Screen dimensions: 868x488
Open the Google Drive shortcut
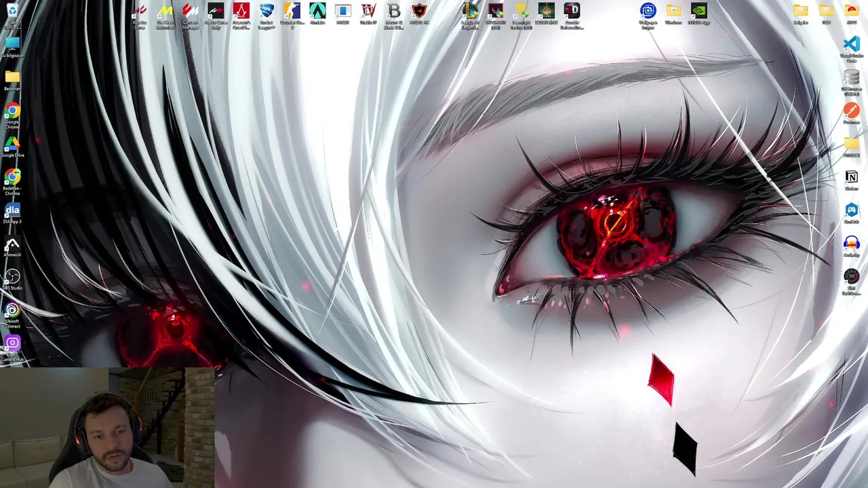pos(12,147)
